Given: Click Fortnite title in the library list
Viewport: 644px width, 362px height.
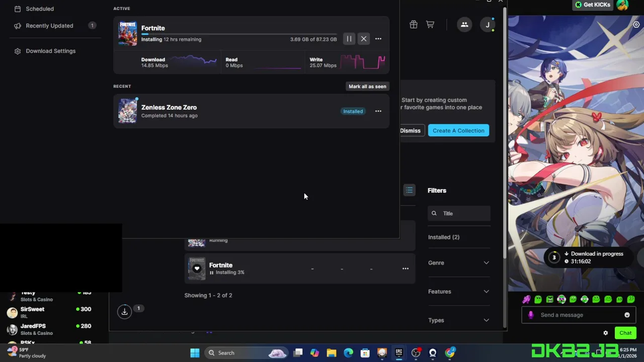Looking at the screenshot, I should [221, 265].
